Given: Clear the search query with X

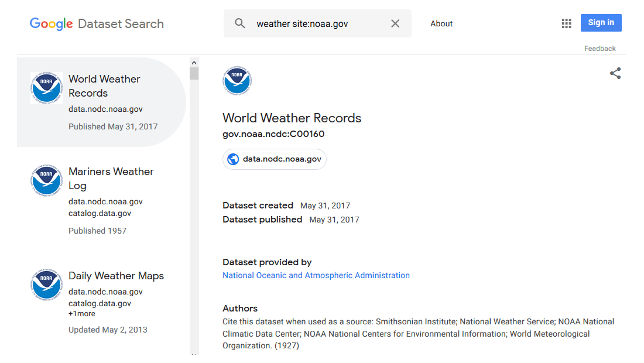Looking at the screenshot, I should tap(395, 23).
